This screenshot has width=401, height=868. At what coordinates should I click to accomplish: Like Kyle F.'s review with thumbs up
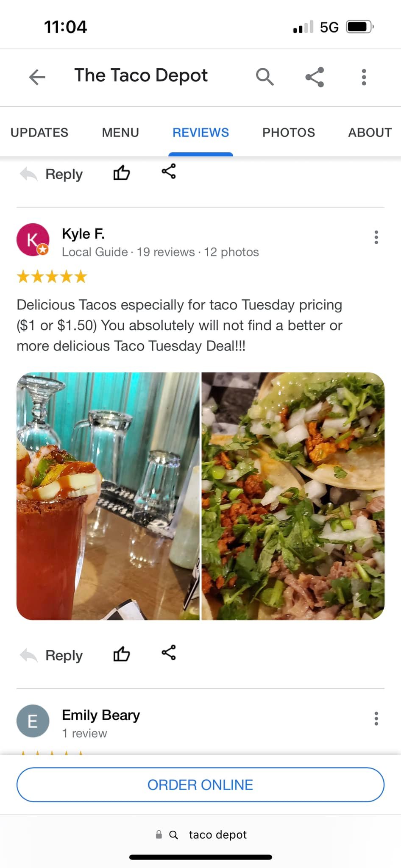121,654
